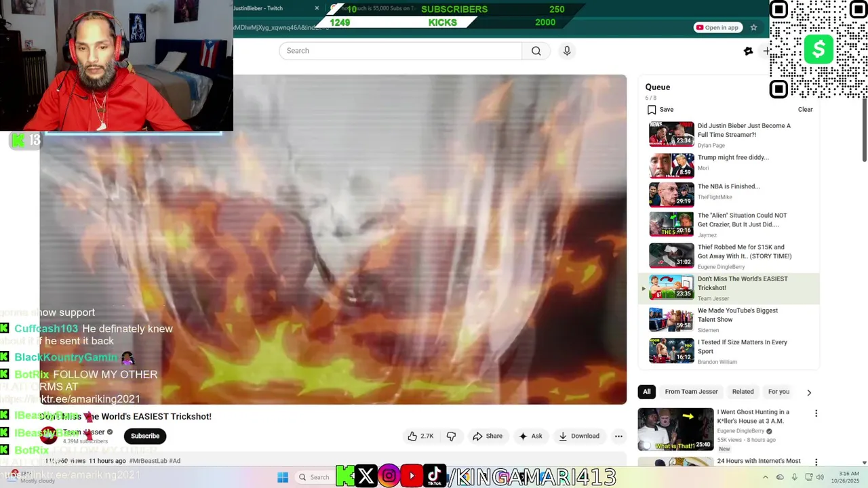Download the video using Download button

point(579,436)
